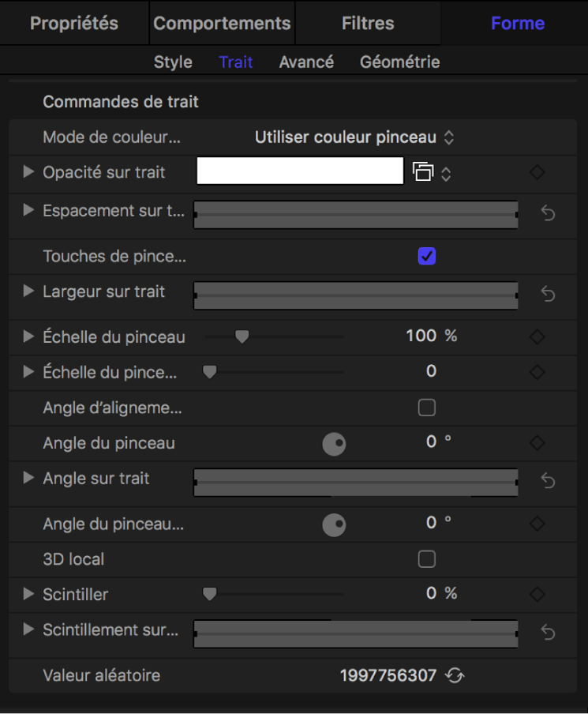Reset the Espacement sur trait parameter
588x714 pixels.
548,213
